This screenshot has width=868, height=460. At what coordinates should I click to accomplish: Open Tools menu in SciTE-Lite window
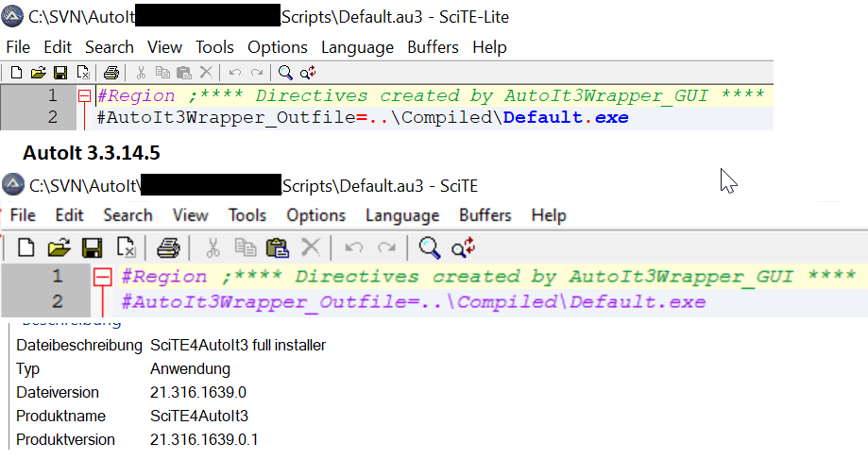point(214,47)
